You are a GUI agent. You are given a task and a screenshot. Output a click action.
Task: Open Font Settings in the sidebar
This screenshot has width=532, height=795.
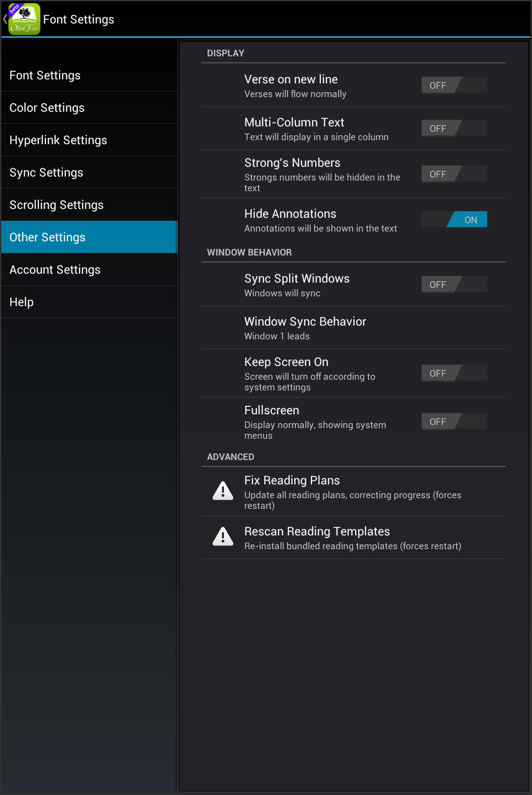coord(89,75)
